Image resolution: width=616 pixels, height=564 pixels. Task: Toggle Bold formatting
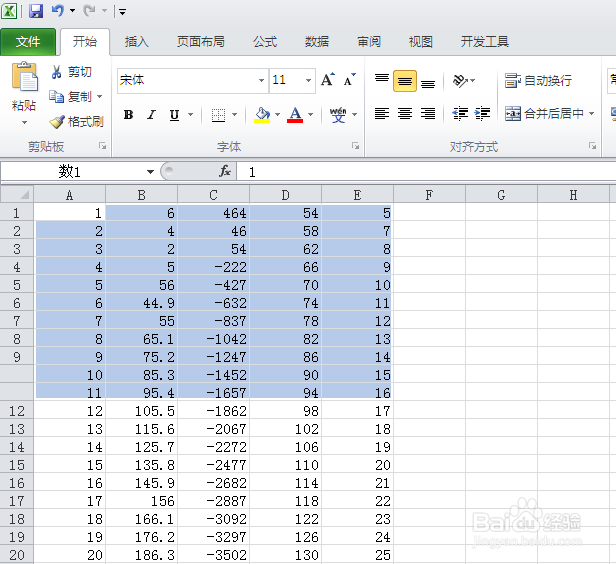[128, 115]
